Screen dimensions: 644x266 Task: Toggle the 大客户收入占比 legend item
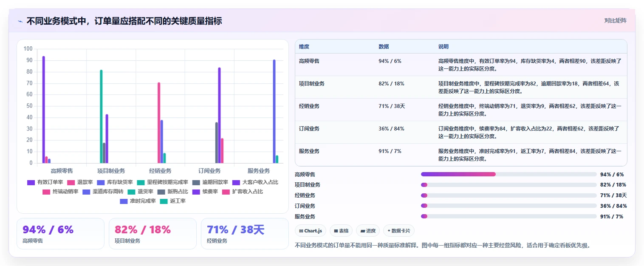(255, 182)
